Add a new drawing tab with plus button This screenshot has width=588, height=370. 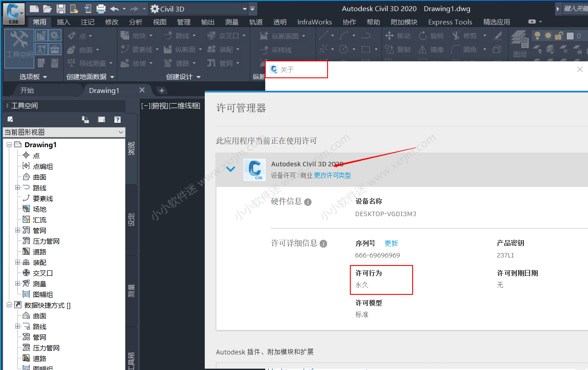pyautogui.click(x=162, y=90)
